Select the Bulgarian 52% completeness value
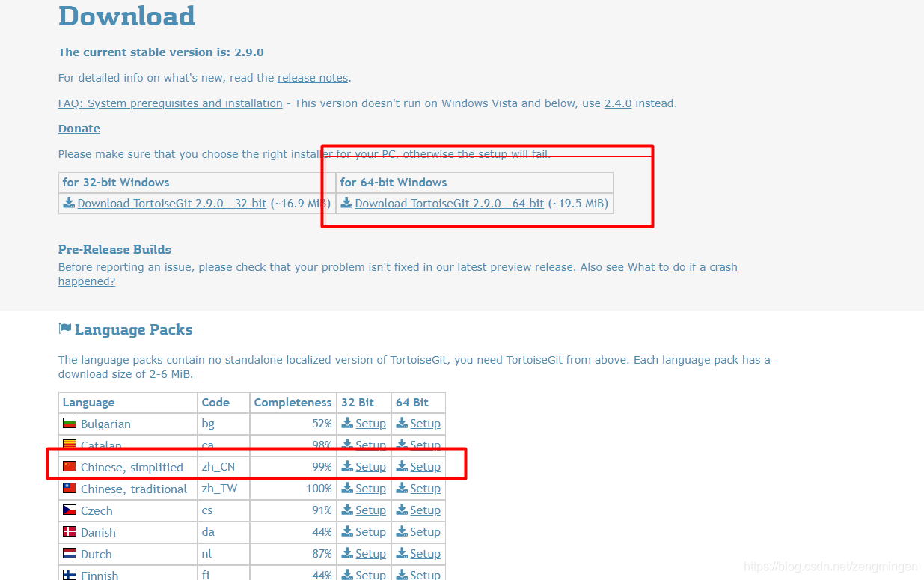 tap(322, 424)
